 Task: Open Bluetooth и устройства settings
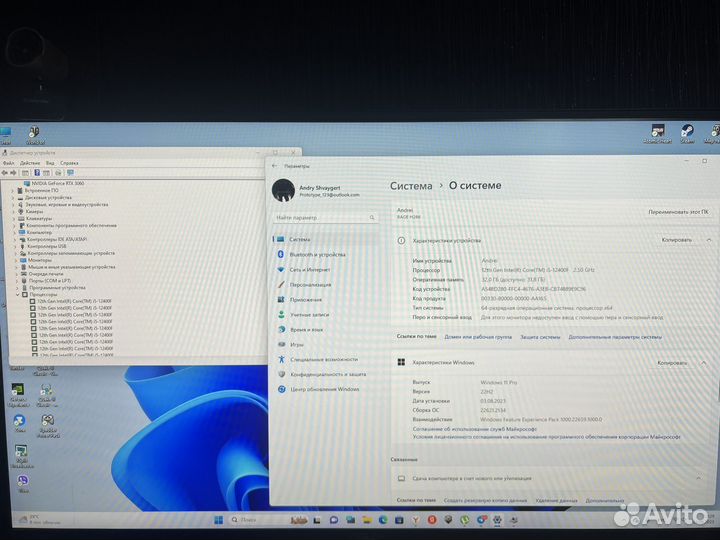(x=325, y=254)
